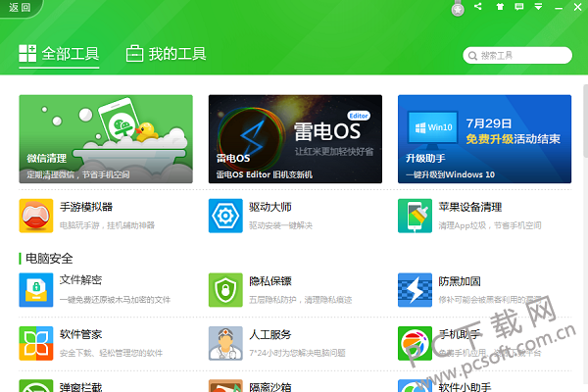This screenshot has width=588, height=392.
Task: Launch the 手机助手 icon
Action: pyautogui.click(x=415, y=343)
